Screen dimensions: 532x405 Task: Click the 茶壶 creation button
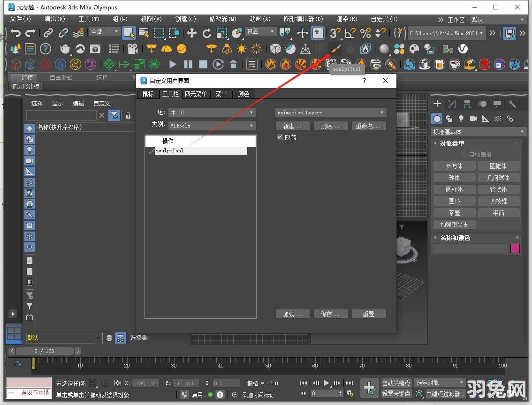click(x=454, y=212)
